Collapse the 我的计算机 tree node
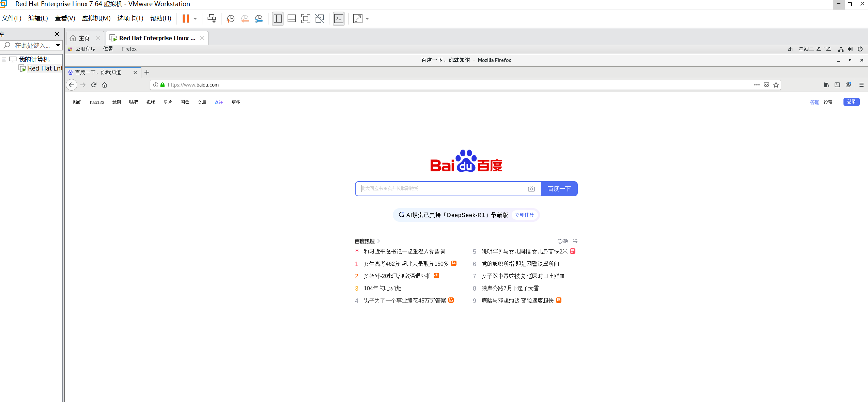The height and width of the screenshot is (402, 868). [x=4, y=59]
